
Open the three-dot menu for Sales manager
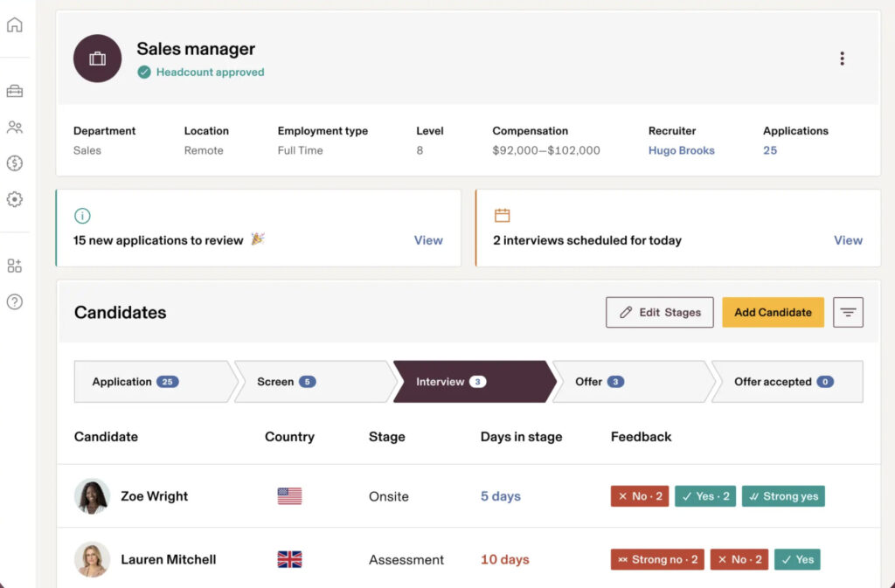[842, 59]
